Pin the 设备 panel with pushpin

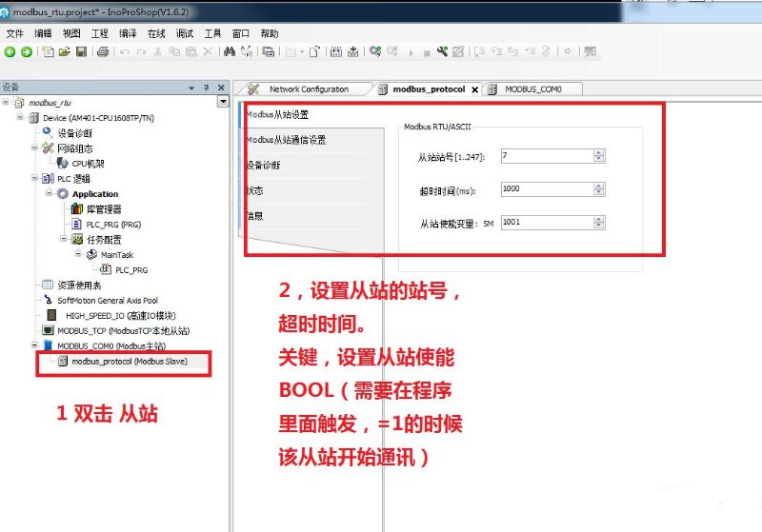coord(206,88)
